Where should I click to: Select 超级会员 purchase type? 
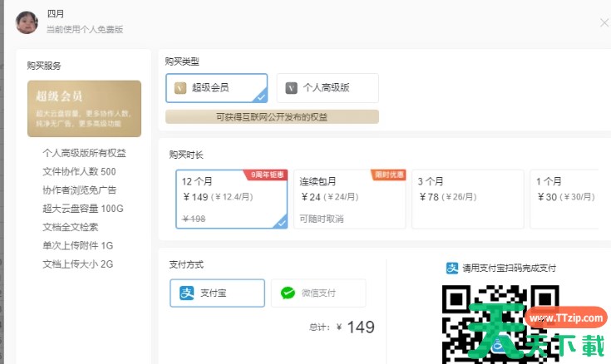217,88
